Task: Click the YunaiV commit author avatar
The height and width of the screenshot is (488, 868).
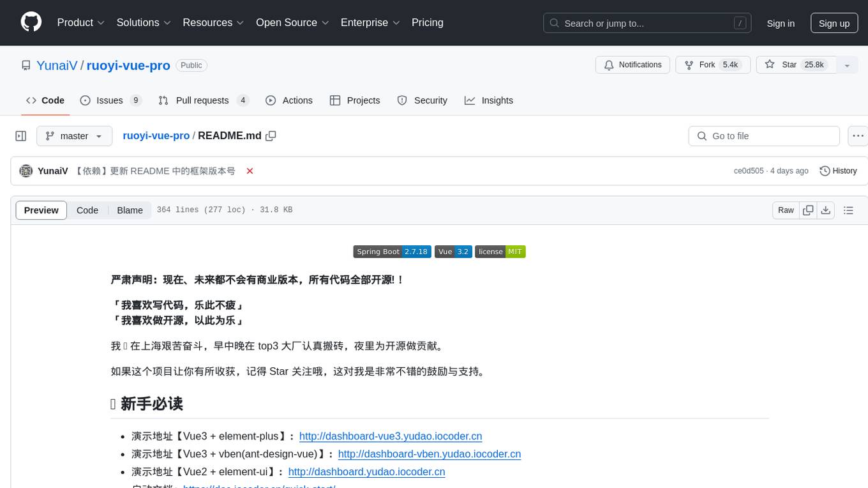Action: [26, 171]
